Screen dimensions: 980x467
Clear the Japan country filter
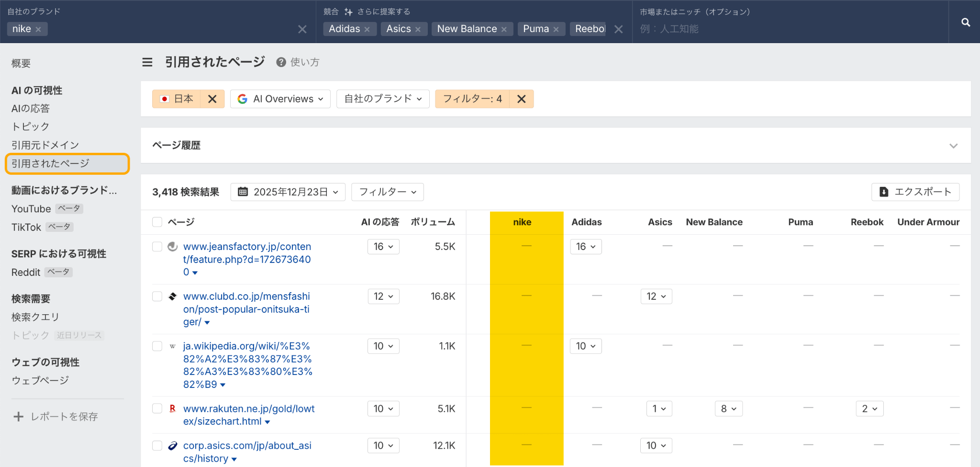pos(212,99)
